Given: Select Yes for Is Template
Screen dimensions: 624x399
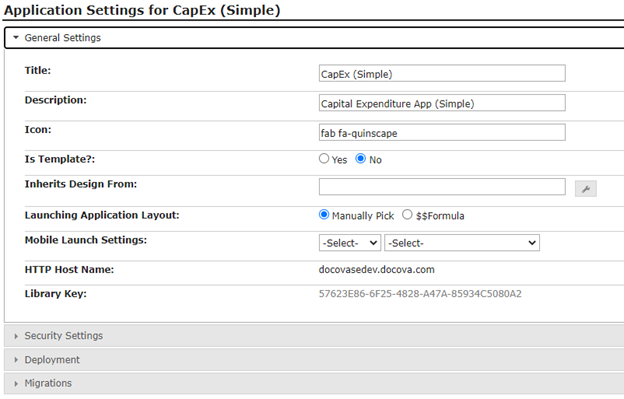Looking at the screenshot, I should coord(324,159).
